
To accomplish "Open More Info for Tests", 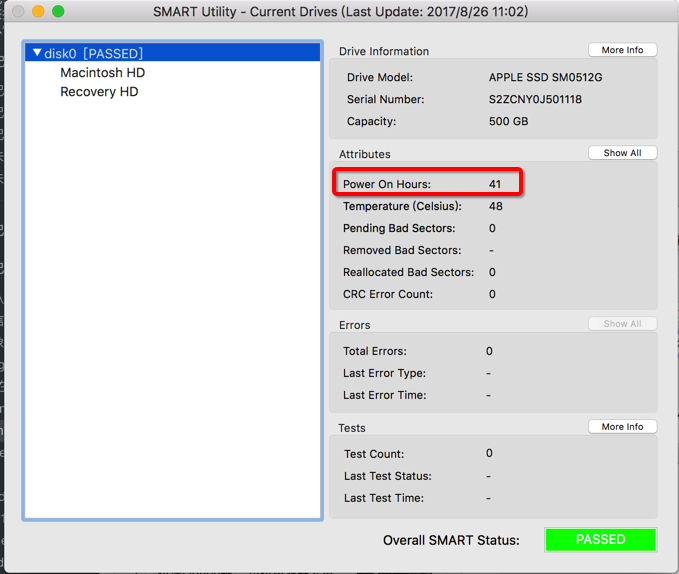I will 622,427.
